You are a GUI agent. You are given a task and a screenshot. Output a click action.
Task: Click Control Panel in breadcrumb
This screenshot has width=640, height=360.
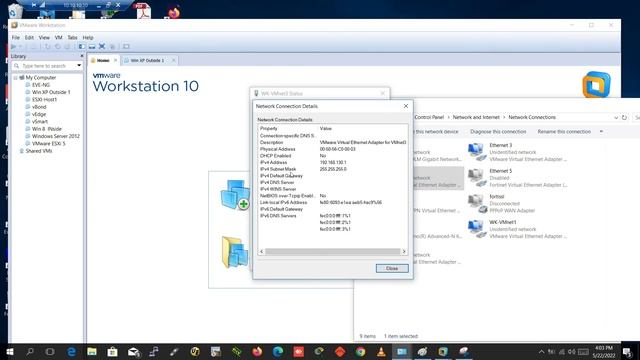click(x=429, y=118)
